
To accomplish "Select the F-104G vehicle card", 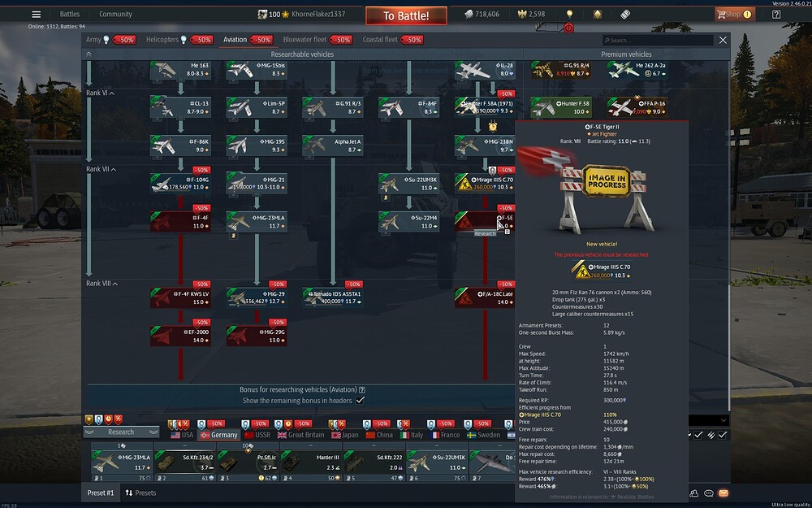I will pyautogui.click(x=180, y=184).
